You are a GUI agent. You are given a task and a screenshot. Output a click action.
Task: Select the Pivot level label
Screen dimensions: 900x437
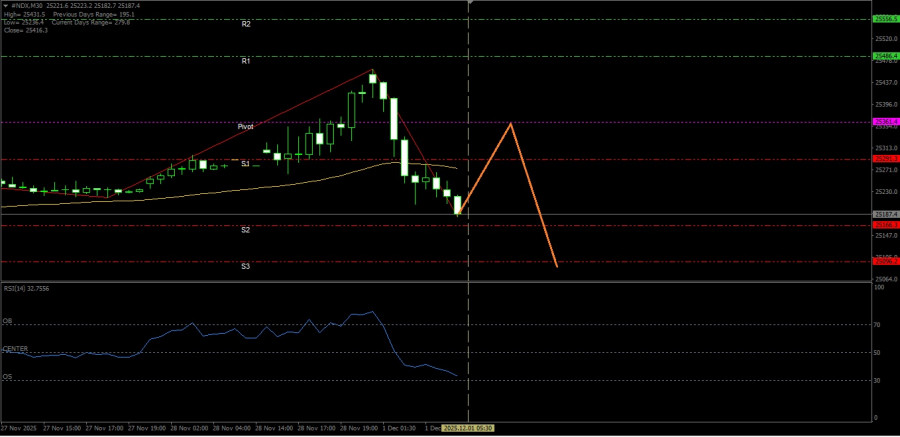(246, 127)
